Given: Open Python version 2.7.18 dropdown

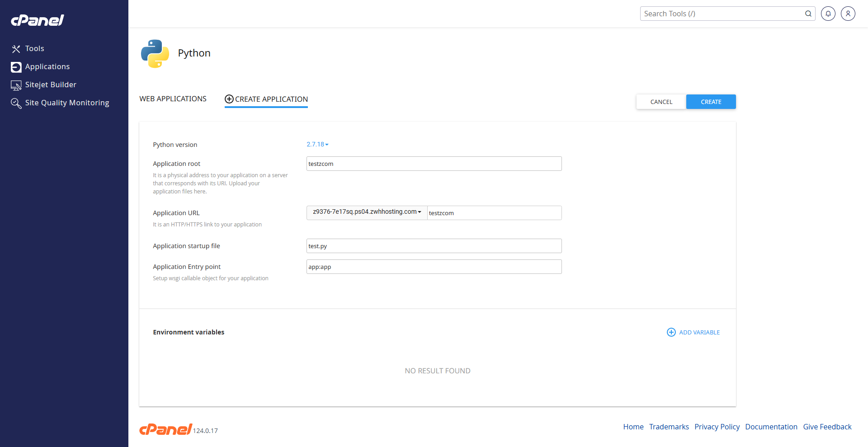Looking at the screenshot, I should (x=317, y=144).
